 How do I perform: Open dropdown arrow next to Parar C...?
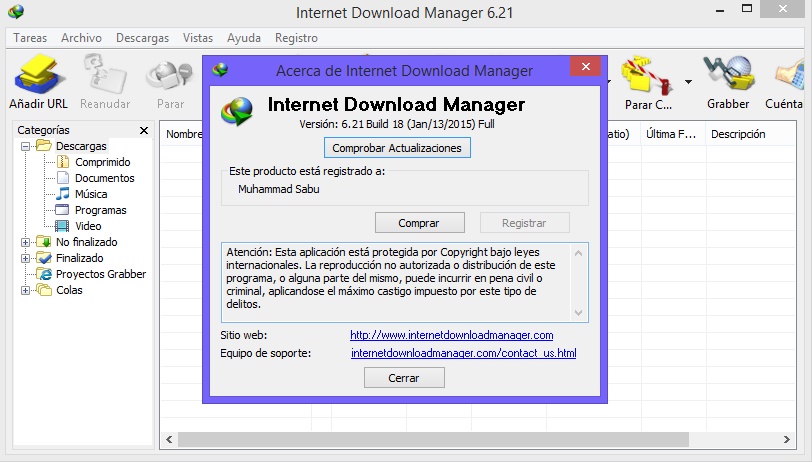coord(688,82)
